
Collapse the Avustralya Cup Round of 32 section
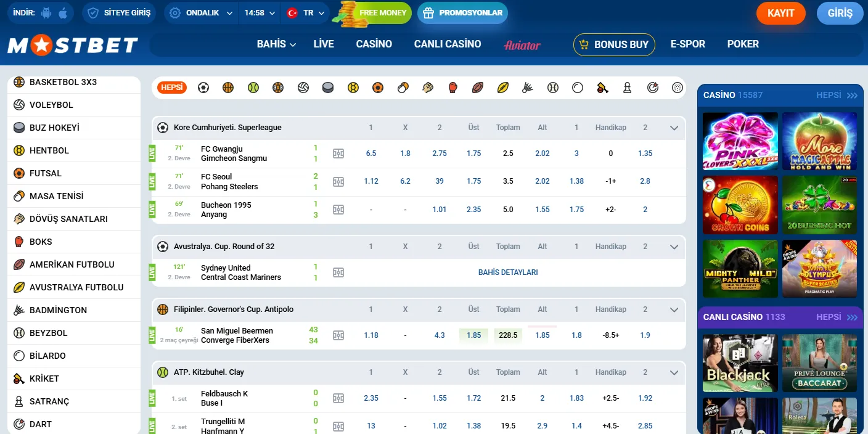coord(674,247)
